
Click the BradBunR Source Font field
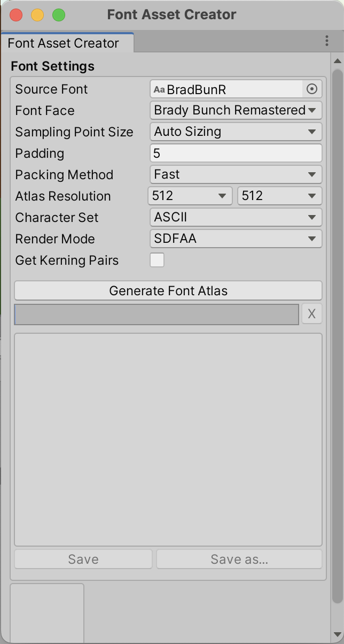coord(227,89)
